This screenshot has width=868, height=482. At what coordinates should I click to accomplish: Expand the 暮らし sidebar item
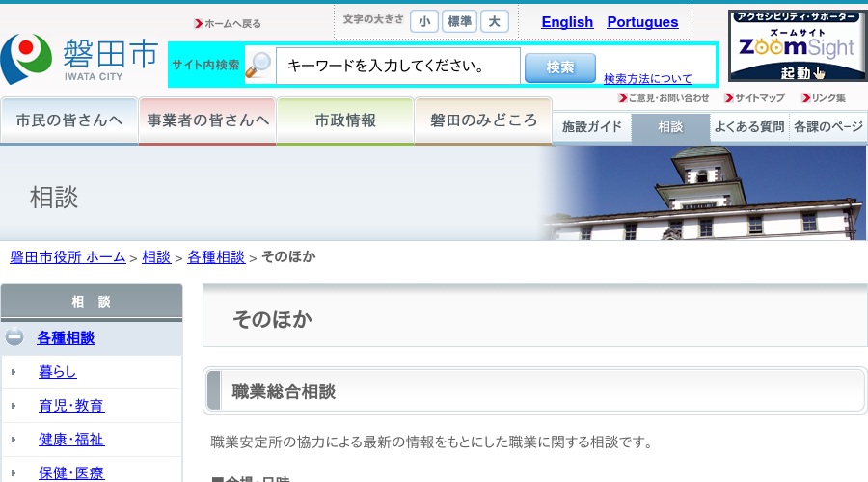point(14,372)
